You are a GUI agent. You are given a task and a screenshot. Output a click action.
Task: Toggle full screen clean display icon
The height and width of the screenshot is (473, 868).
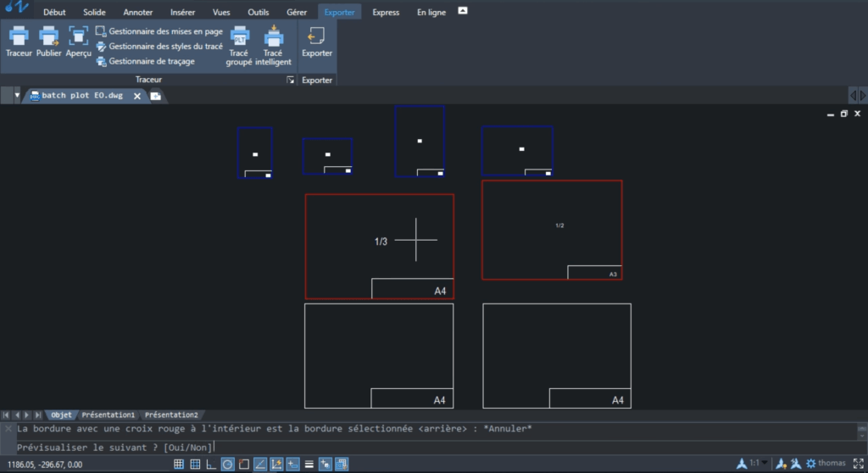coord(858,464)
